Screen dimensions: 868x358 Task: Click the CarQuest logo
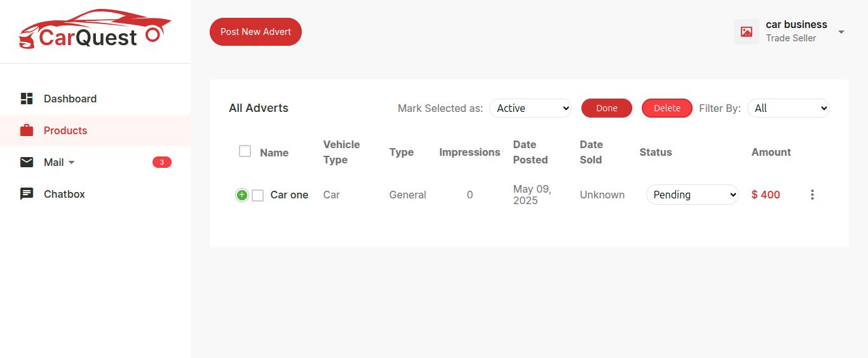coord(95,29)
